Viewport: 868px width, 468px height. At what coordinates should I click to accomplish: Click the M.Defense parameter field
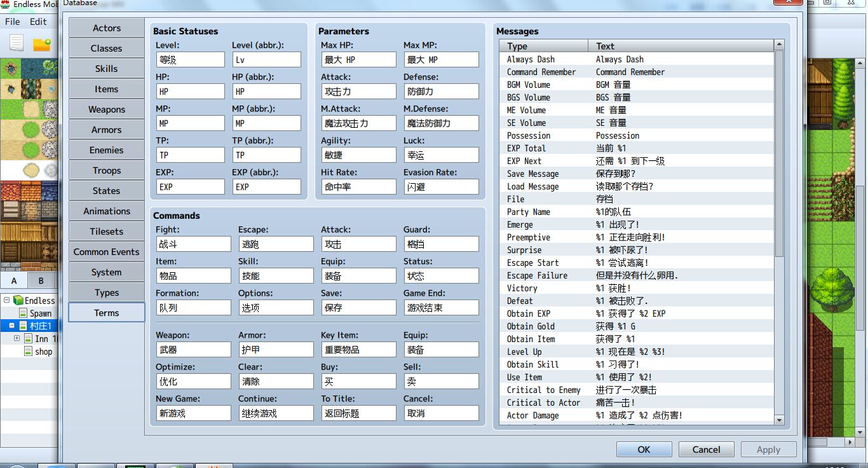pos(442,123)
